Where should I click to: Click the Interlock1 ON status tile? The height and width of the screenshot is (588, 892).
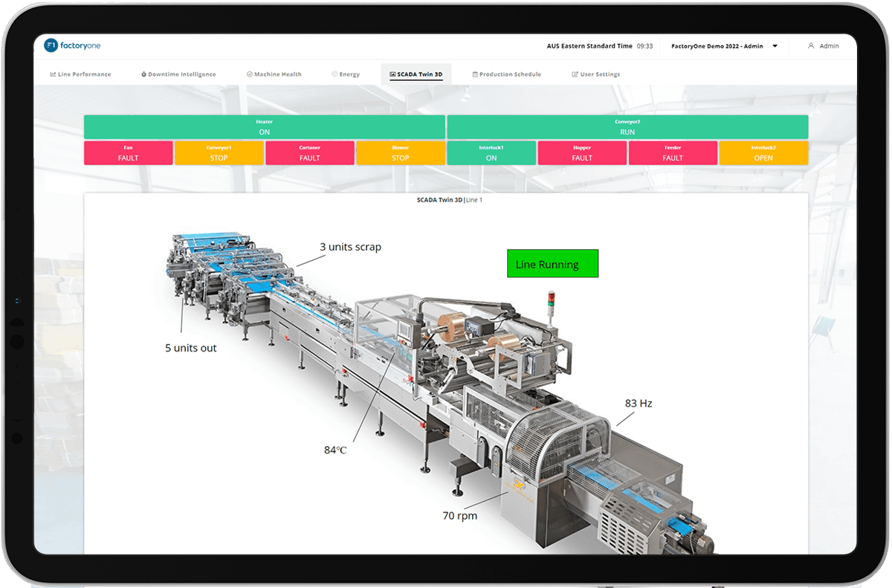[x=491, y=153]
